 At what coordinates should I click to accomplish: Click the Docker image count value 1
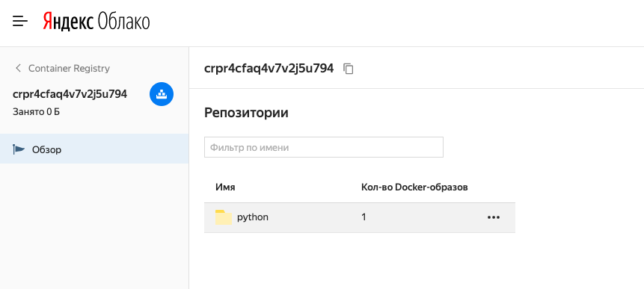[x=364, y=217]
